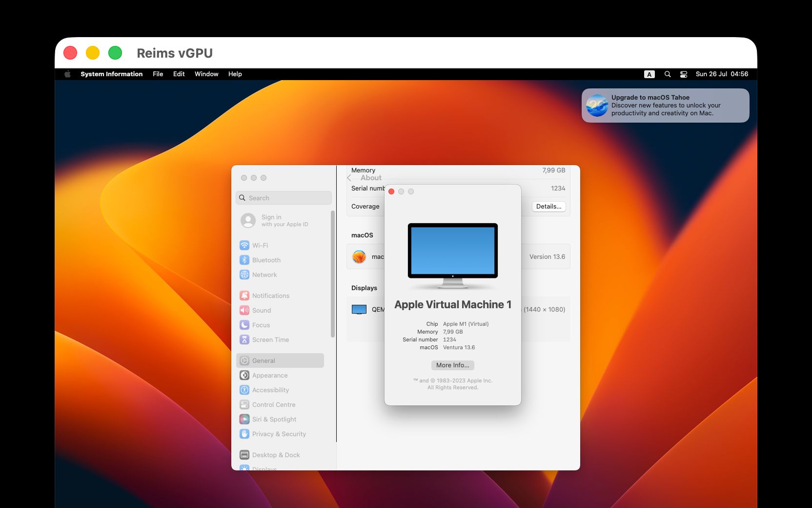The image size is (812, 508).
Task: Close the About This Mac window
Action: coord(391,191)
